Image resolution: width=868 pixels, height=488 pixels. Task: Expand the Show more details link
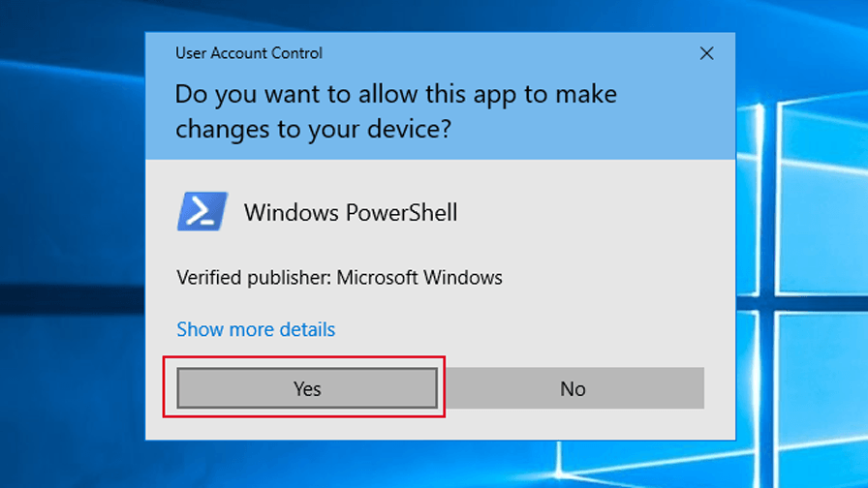tap(256, 329)
